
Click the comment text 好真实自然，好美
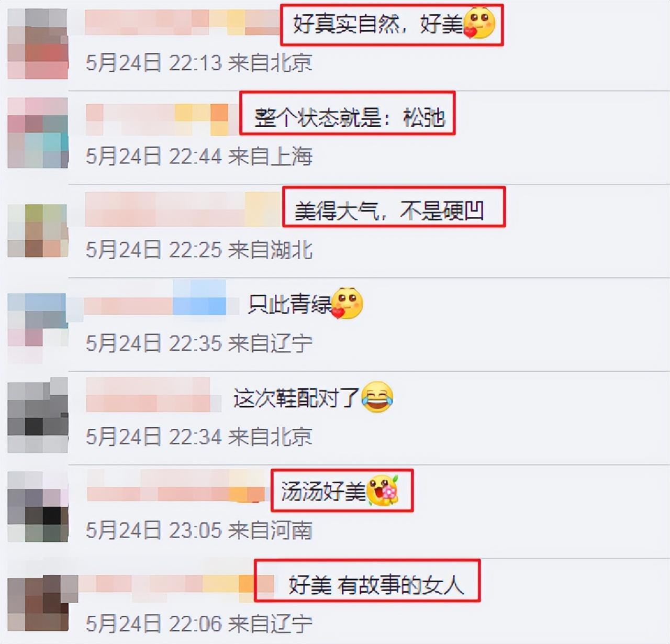378,25
